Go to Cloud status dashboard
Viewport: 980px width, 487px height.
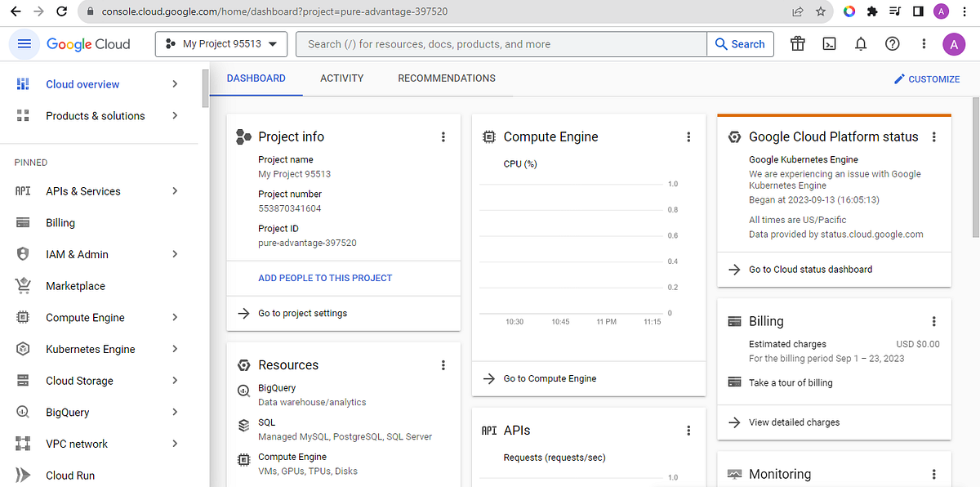[810, 269]
